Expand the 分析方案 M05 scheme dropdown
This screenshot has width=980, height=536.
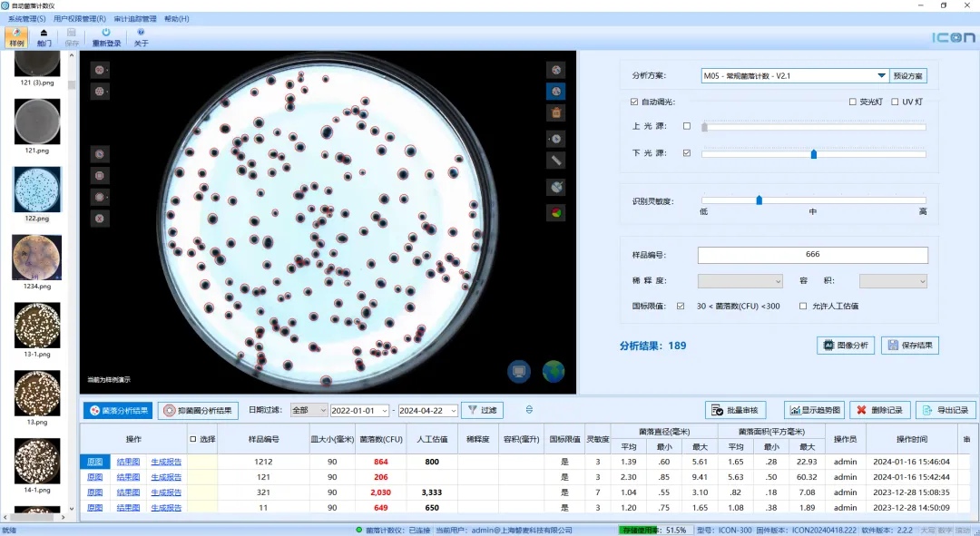(881, 76)
